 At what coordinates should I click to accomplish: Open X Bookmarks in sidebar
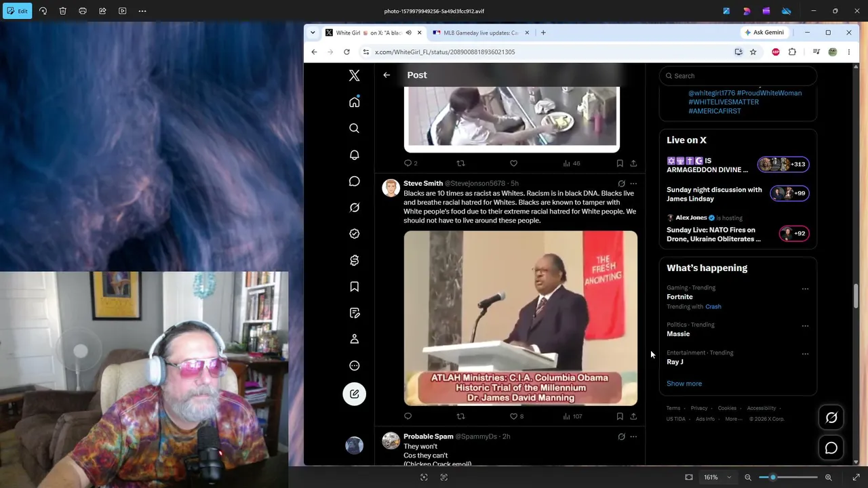click(x=354, y=287)
